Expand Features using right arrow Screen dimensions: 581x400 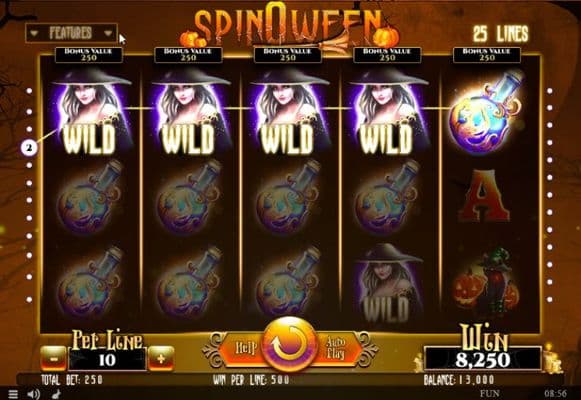click(x=108, y=33)
